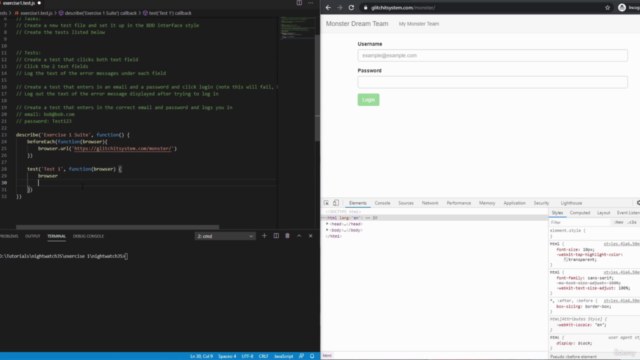Click the Username input field
This screenshot has width=640, height=360.
[x=492, y=56]
